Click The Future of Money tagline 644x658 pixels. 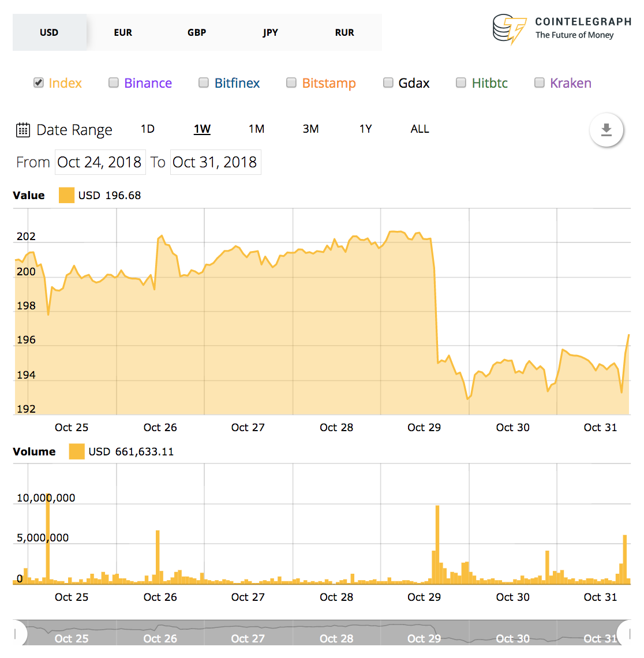point(574,35)
